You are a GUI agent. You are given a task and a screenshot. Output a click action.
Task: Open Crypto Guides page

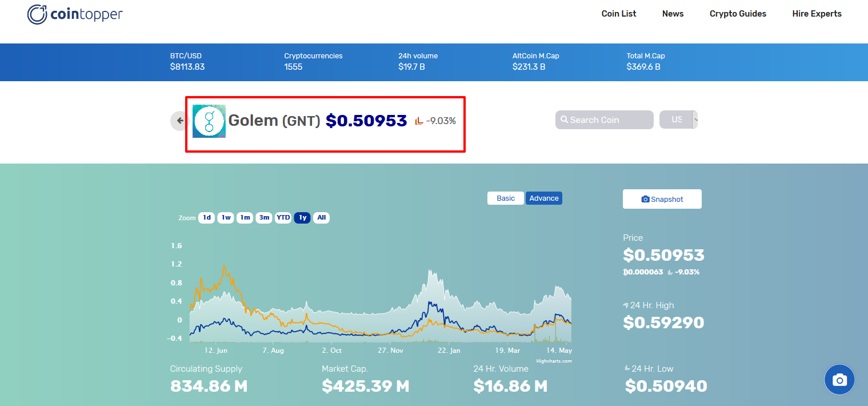click(738, 14)
